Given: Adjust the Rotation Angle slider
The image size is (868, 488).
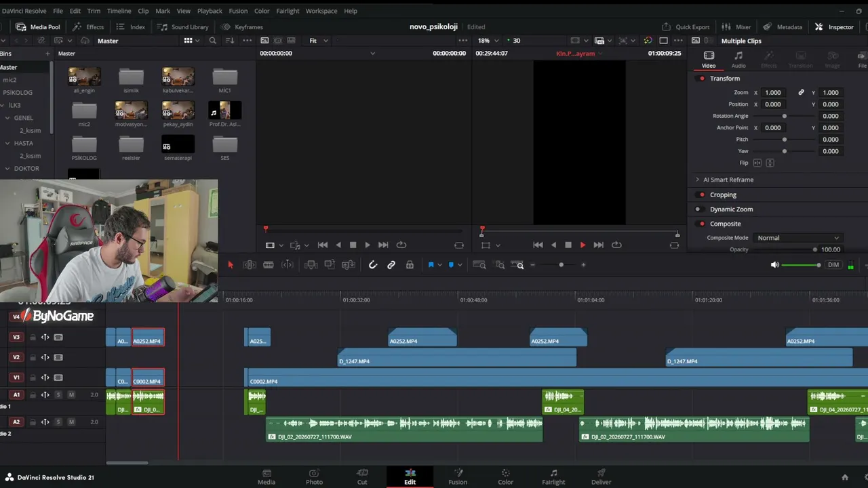Looking at the screenshot, I should [785, 116].
